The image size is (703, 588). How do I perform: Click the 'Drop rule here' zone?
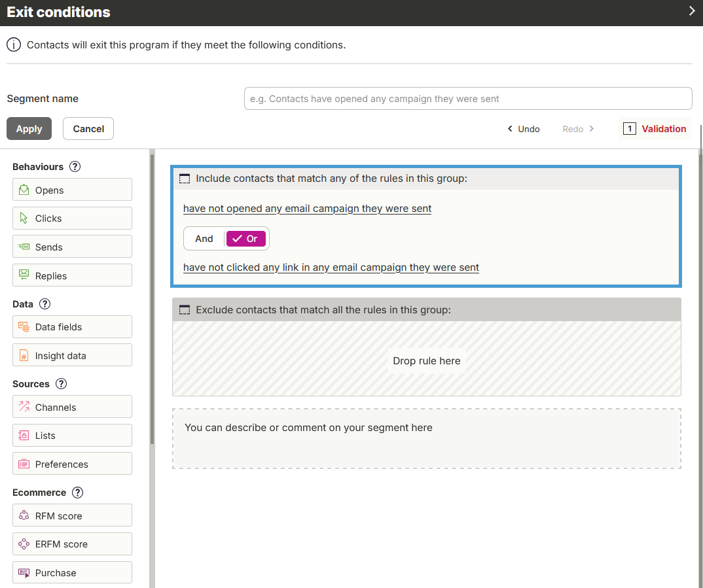(426, 358)
